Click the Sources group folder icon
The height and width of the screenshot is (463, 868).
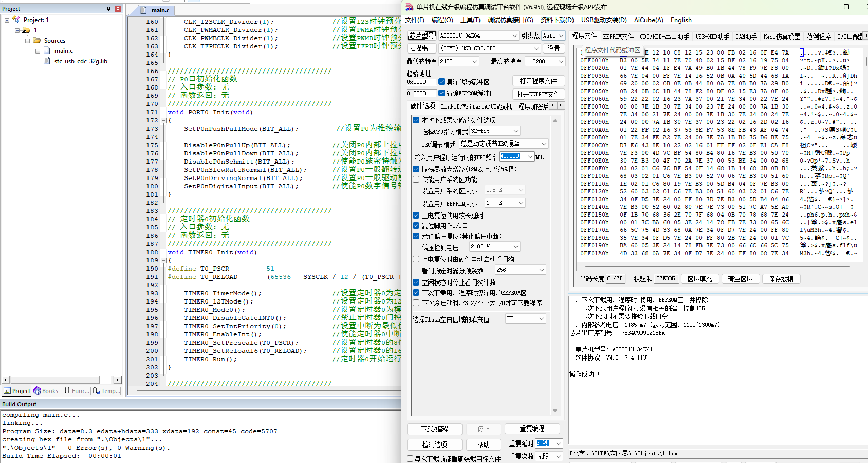point(36,40)
